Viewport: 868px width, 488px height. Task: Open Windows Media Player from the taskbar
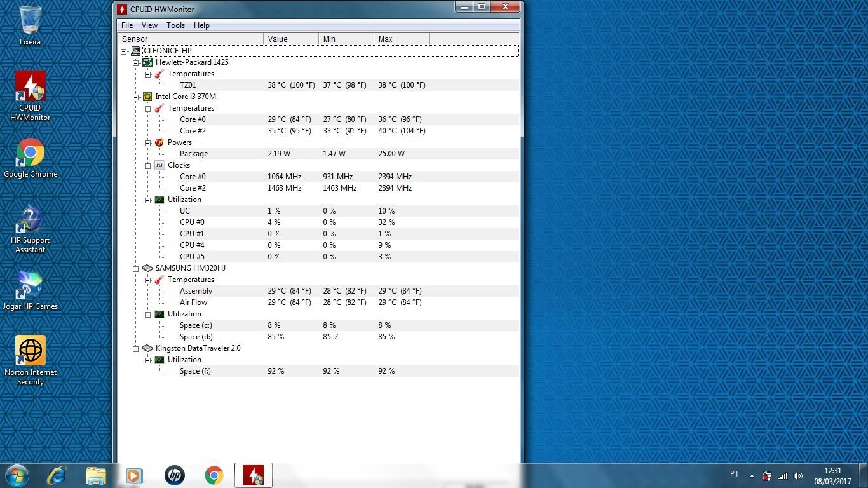click(x=135, y=475)
